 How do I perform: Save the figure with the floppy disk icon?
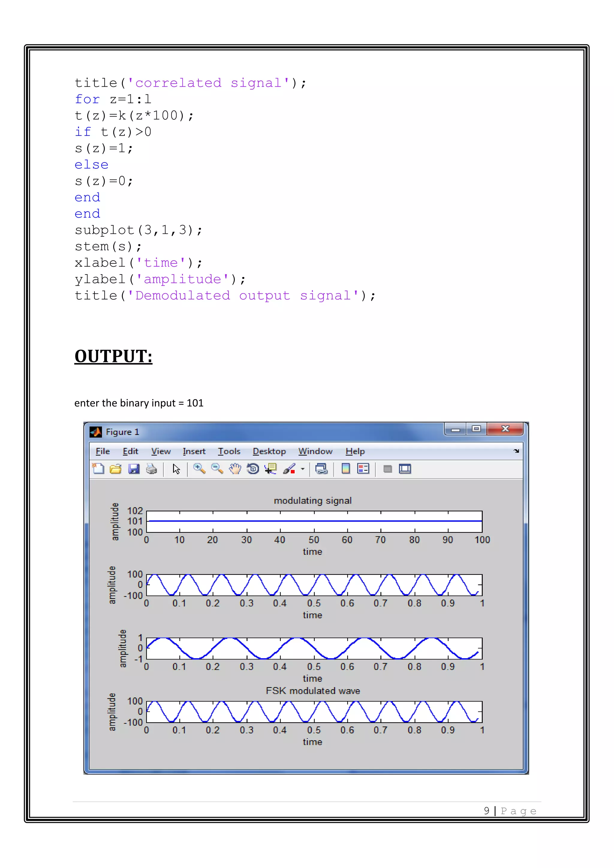pos(134,469)
